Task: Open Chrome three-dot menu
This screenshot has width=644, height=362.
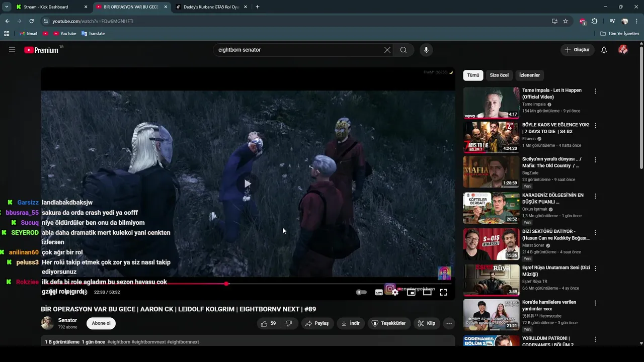Action: [x=636, y=21]
